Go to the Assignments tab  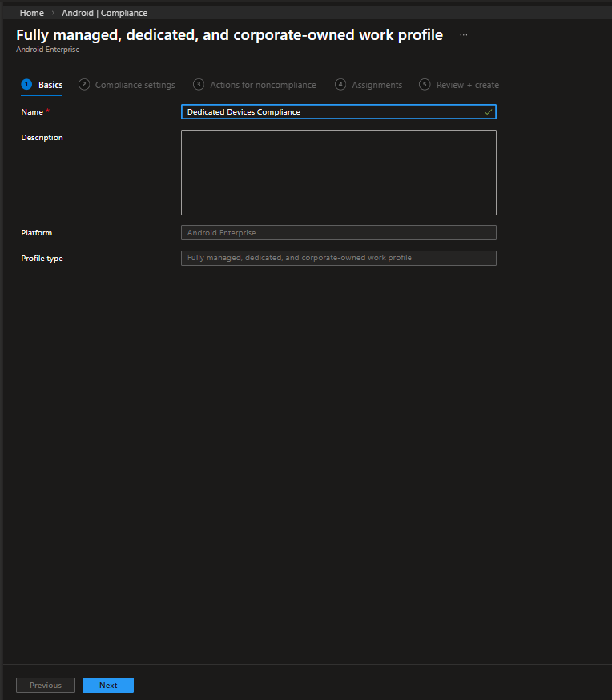[376, 85]
